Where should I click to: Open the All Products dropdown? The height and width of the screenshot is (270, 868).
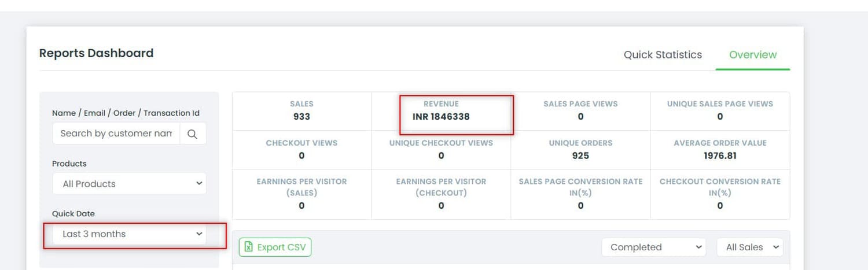[x=129, y=184]
